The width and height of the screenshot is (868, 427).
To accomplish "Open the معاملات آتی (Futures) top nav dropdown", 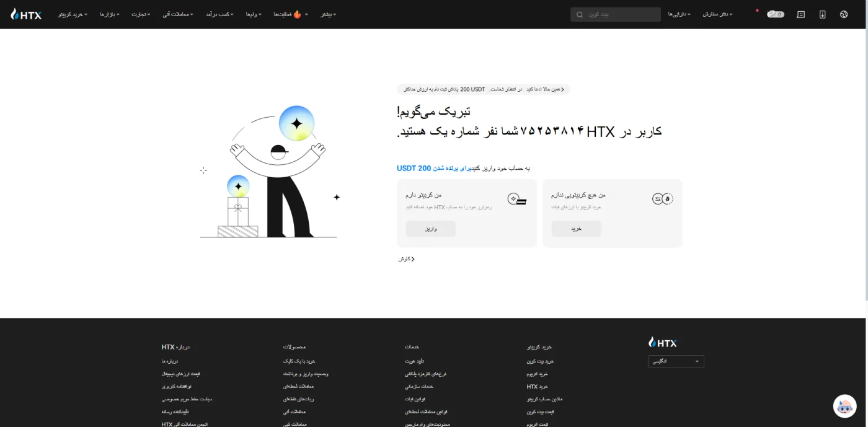I will tap(178, 14).
